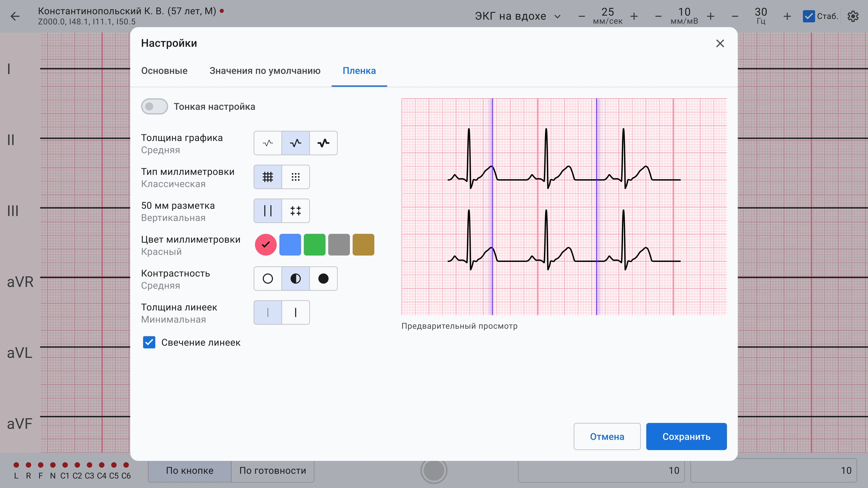Select minimal ruler thickness
Viewport: 868px width, 488px height.
(x=268, y=312)
